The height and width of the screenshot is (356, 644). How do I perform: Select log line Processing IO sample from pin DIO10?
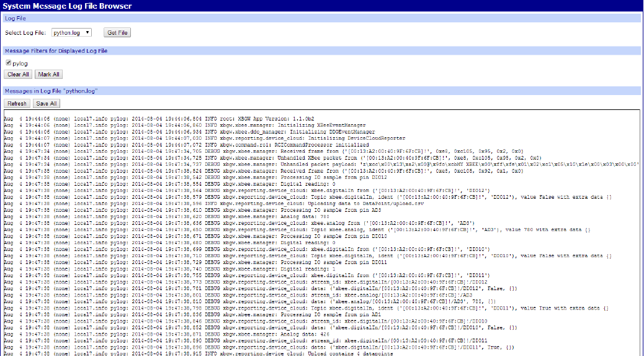coord(195,236)
